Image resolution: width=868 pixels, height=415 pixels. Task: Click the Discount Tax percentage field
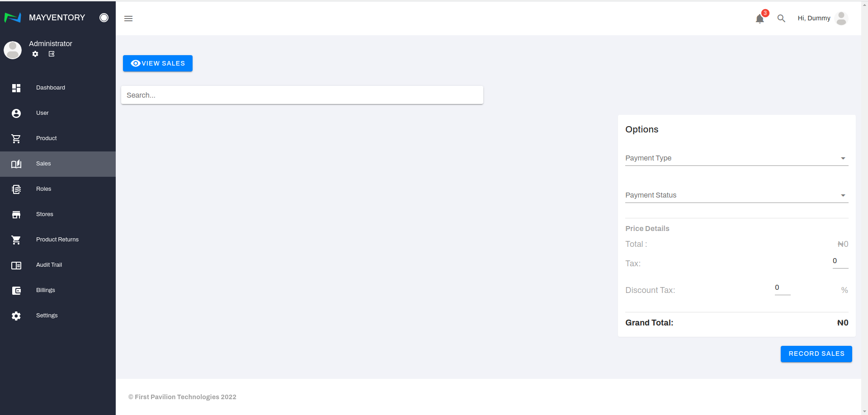coord(782,288)
